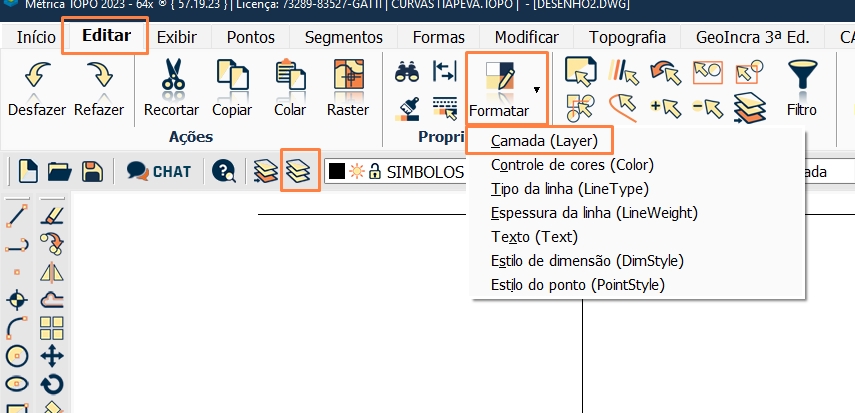Go to the Pontos tab
Image resolution: width=855 pixels, height=413 pixels.
click(x=251, y=37)
